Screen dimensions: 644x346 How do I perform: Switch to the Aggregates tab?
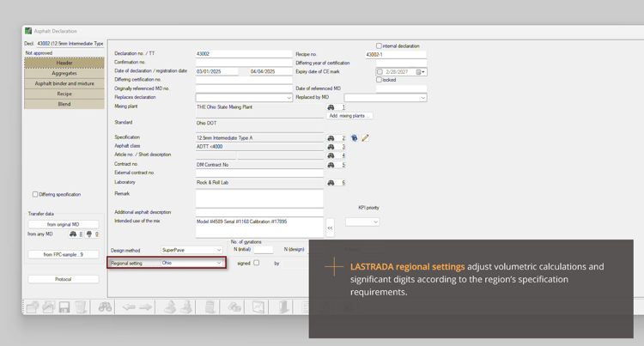pos(64,73)
